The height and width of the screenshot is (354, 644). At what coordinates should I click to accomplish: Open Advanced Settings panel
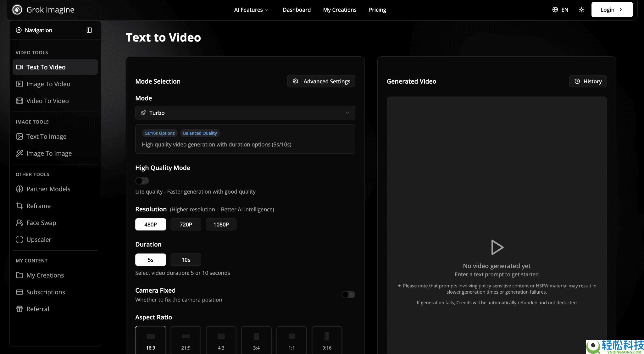pyautogui.click(x=321, y=81)
